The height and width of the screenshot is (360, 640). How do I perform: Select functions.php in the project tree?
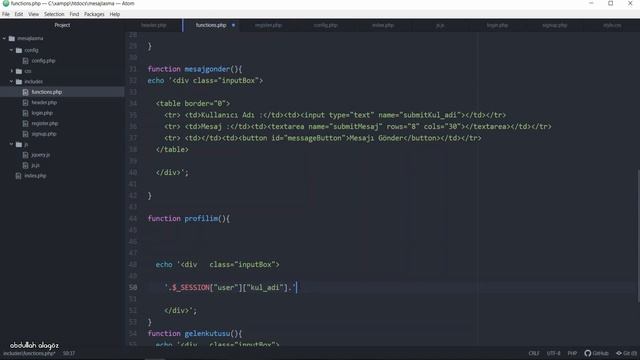coord(62,92)
